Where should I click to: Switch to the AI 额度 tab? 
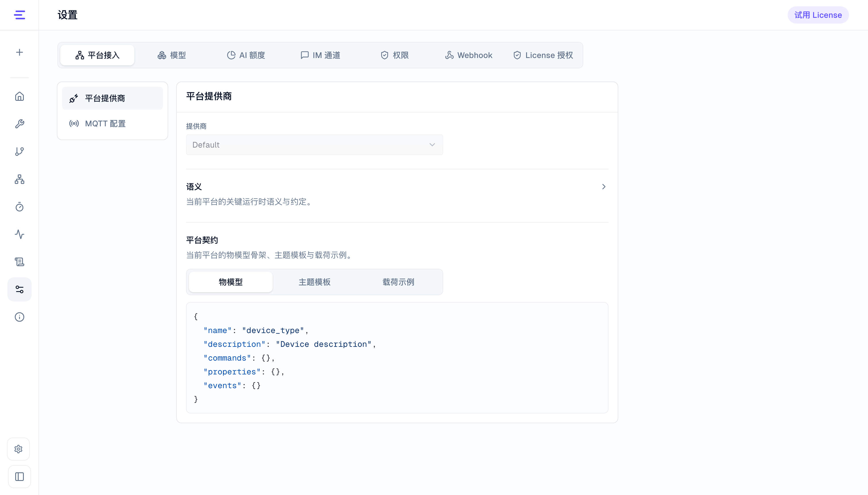point(246,55)
